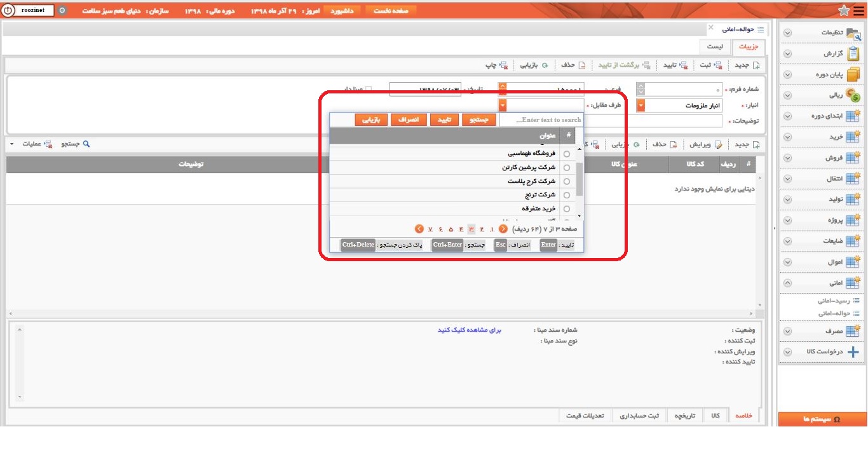Click popup انصراف cancel button
The height and width of the screenshot is (469, 868).
[409, 119]
